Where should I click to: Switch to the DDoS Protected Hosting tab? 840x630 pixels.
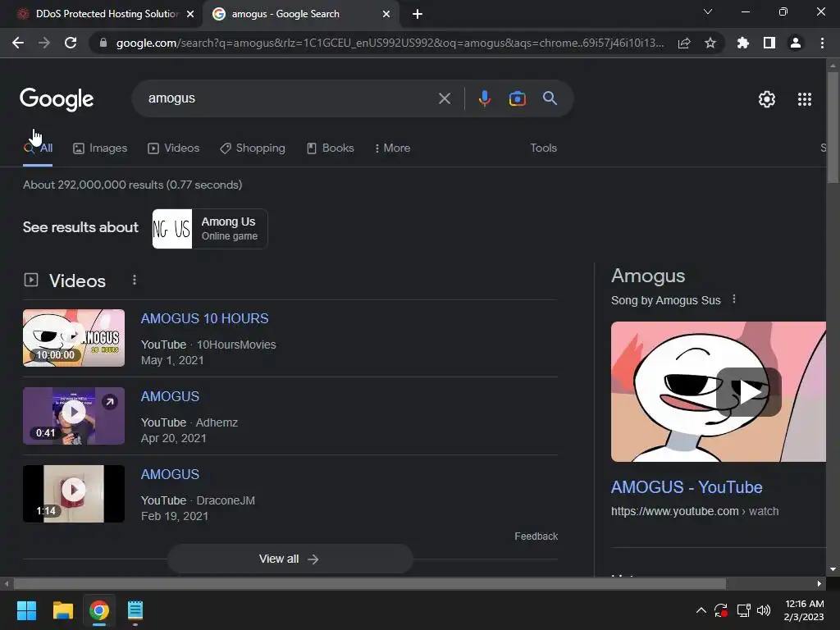click(x=107, y=14)
